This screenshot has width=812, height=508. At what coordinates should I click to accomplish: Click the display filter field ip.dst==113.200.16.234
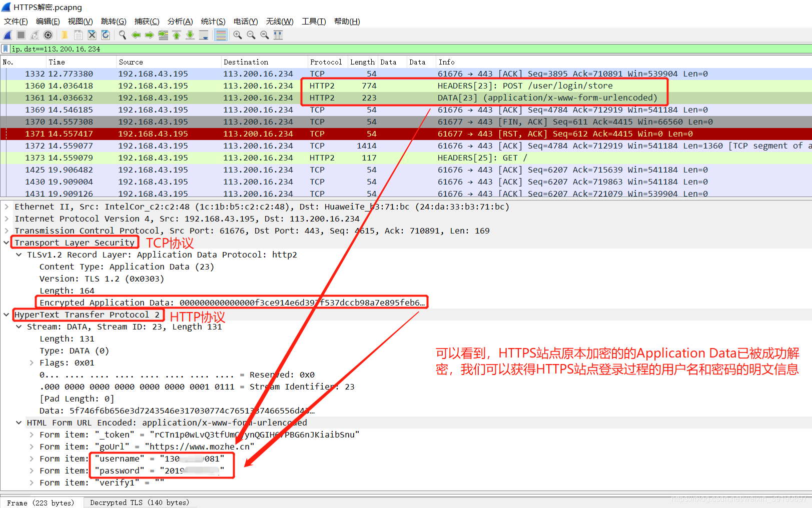[410, 49]
